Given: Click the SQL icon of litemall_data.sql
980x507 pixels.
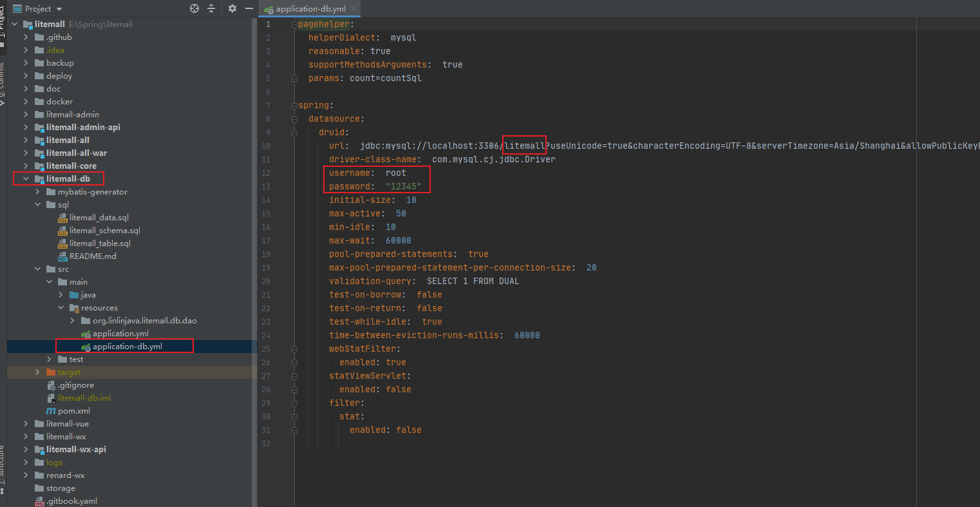Looking at the screenshot, I should pos(62,218).
